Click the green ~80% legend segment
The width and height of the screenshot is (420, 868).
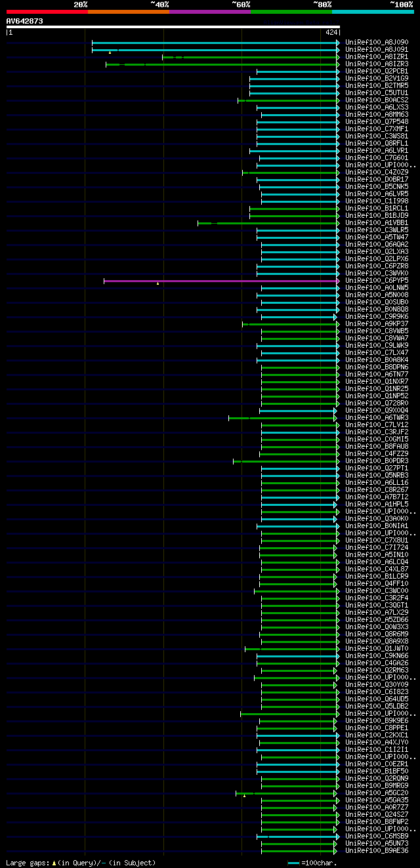pyautogui.click(x=291, y=12)
